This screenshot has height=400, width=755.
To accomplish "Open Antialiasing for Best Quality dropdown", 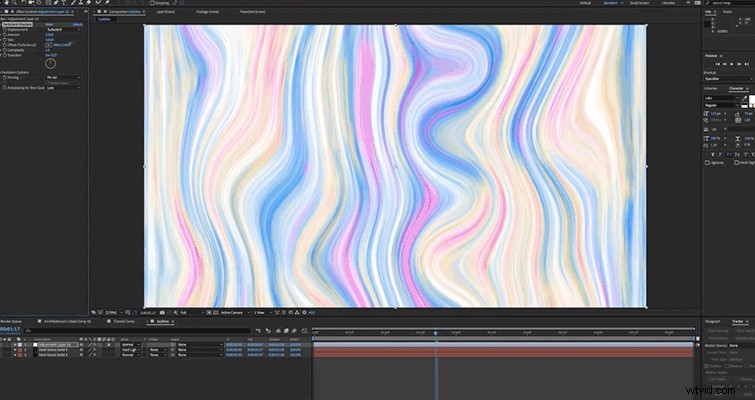I will (63, 88).
